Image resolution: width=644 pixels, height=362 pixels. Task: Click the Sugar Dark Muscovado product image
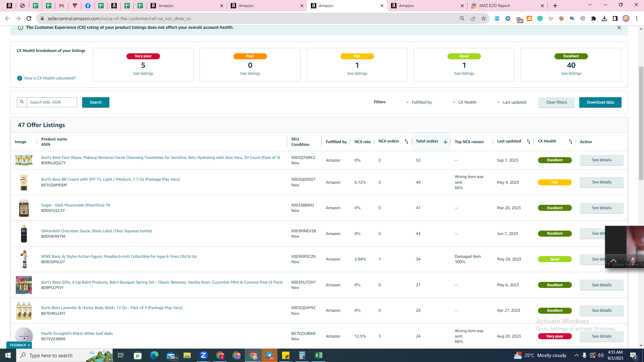[24, 208]
